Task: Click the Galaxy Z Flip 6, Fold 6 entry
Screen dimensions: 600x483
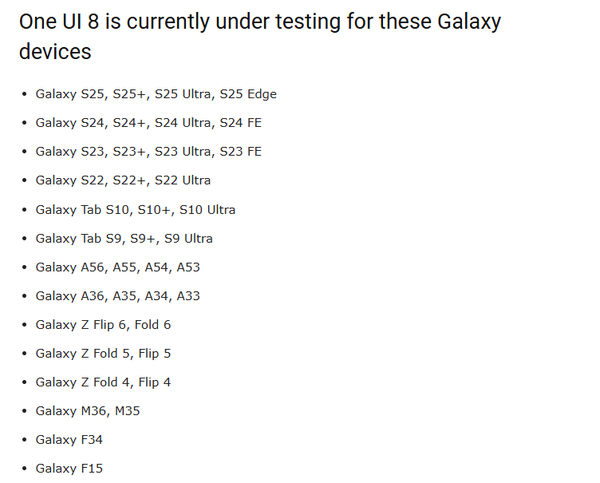Action: [x=103, y=324]
